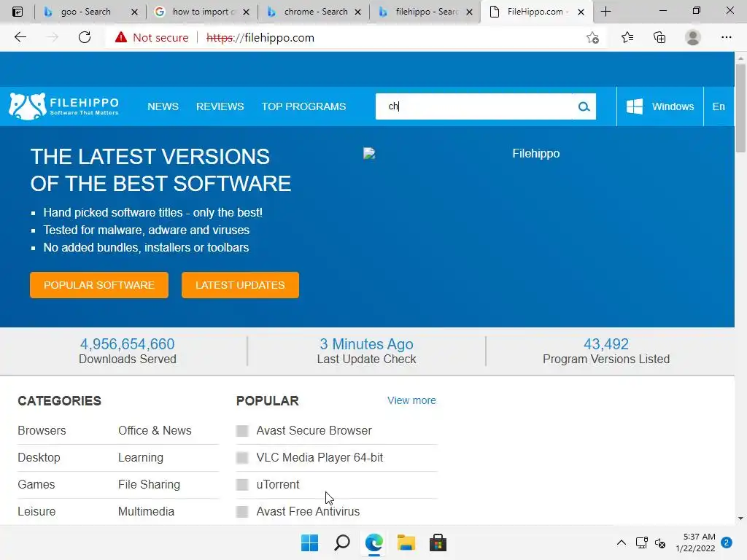Image resolution: width=747 pixels, height=560 pixels.
Task: Open VLC Media Player 64-bit listing
Action: (x=320, y=458)
